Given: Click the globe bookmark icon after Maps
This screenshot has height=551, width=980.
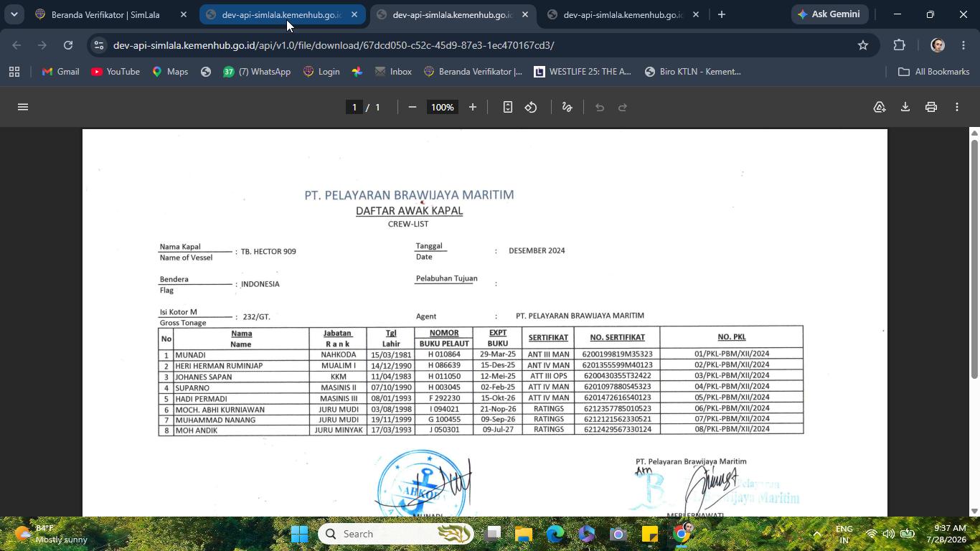Looking at the screenshot, I should pyautogui.click(x=206, y=72).
